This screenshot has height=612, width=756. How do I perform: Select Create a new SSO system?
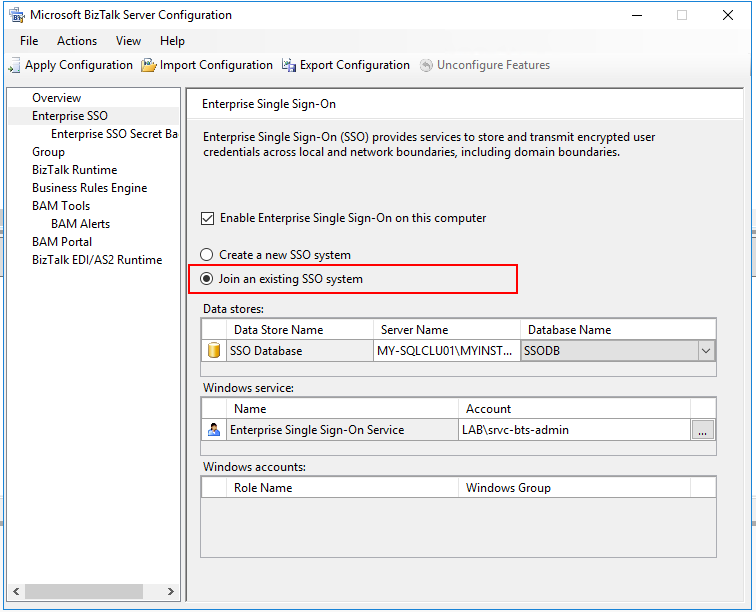[206, 255]
